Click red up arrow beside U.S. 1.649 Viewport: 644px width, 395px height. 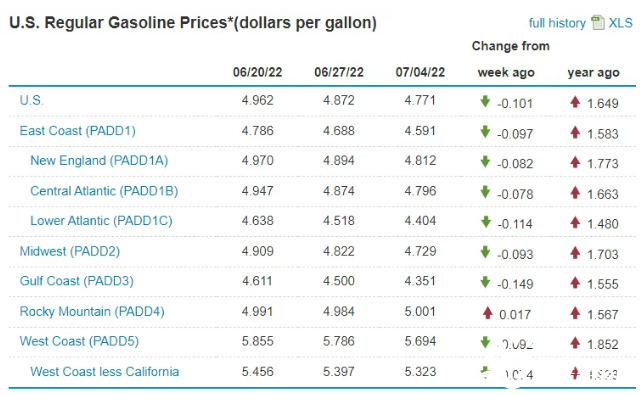click(x=575, y=101)
